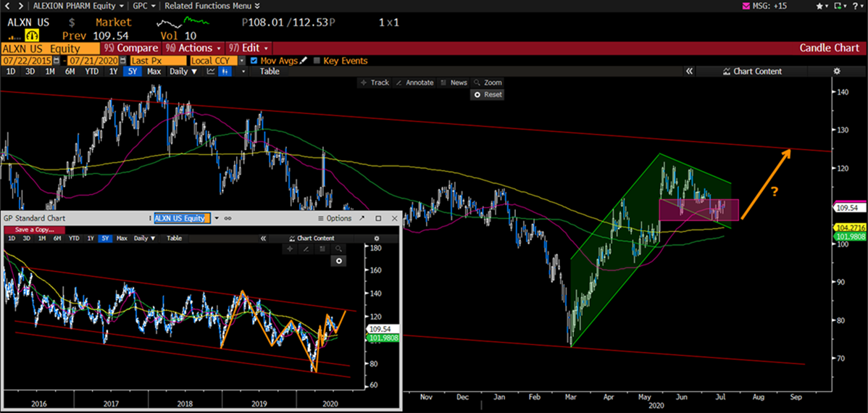Collapse main chart panel with double chevron

(689, 72)
